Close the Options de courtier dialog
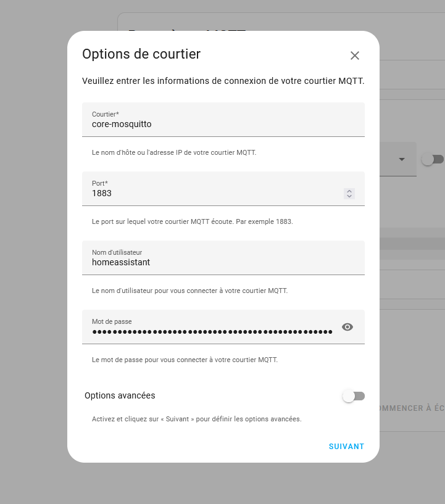 pos(355,56)
